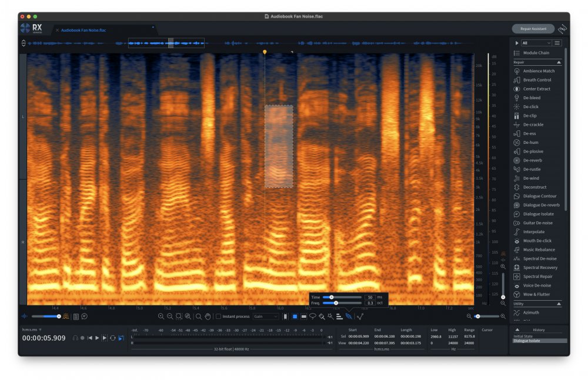
Task: Click the Record button in transport
Action: tap(82, 338)
